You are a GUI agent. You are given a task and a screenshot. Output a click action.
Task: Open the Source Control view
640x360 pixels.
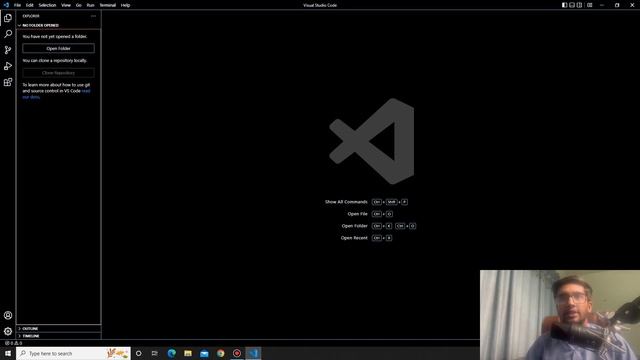pos(8,50)
